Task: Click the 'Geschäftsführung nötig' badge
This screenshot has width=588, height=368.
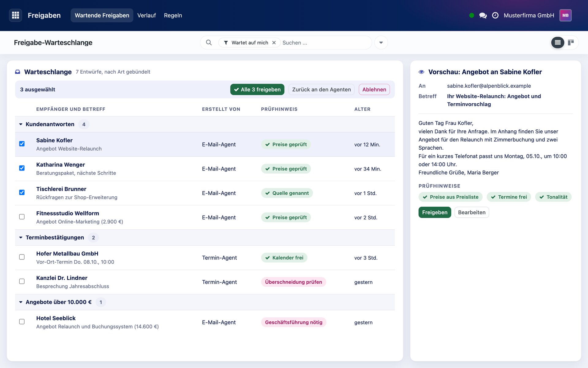Action: (293, 322)
